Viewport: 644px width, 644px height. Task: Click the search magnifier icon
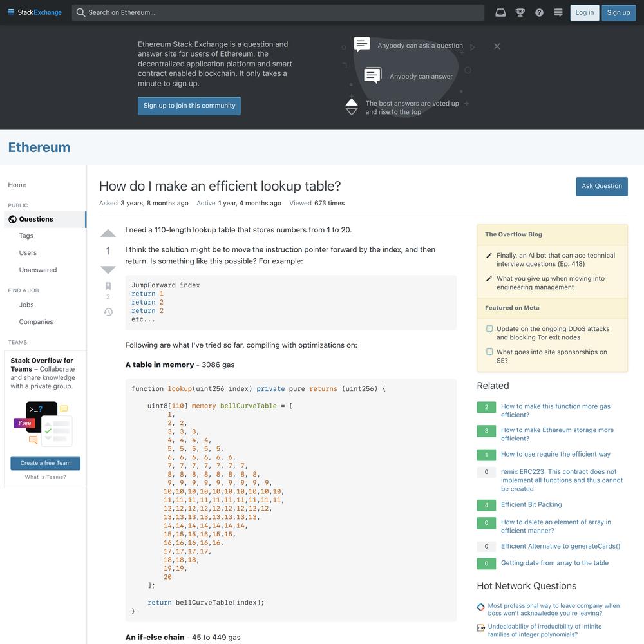[80, 12]
